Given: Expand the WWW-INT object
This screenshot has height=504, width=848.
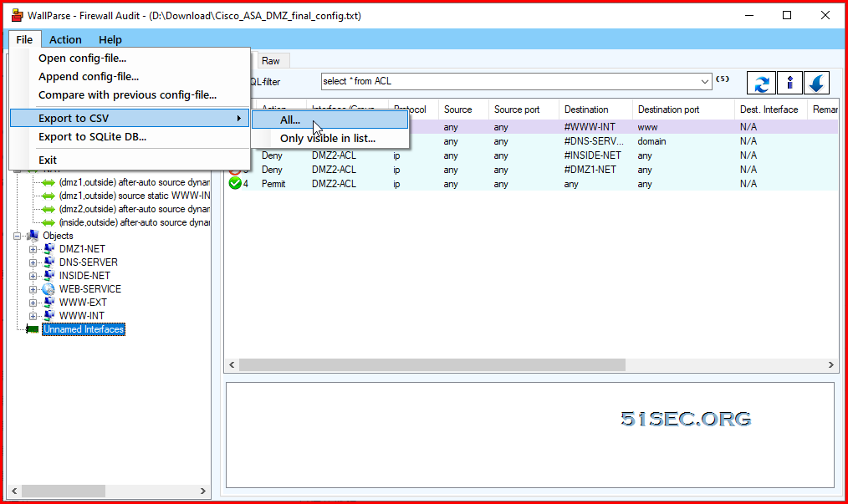Looking at the screenshot, I should click(33, 316).
